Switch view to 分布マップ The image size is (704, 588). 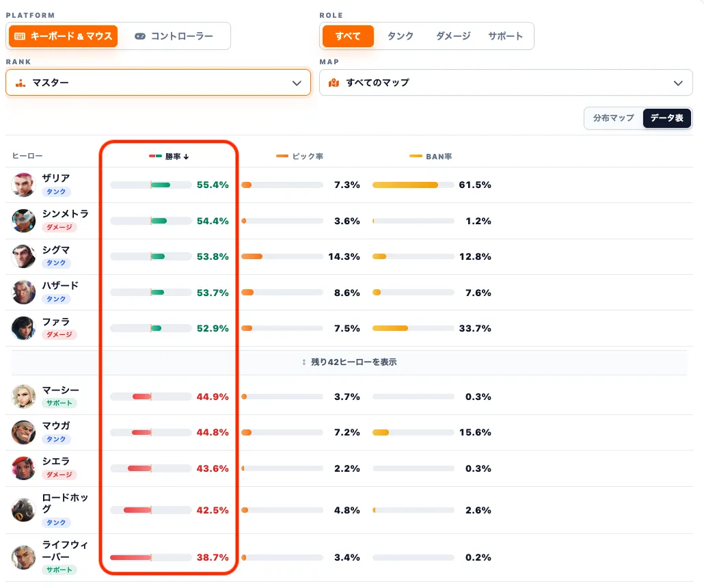(613, 118)
